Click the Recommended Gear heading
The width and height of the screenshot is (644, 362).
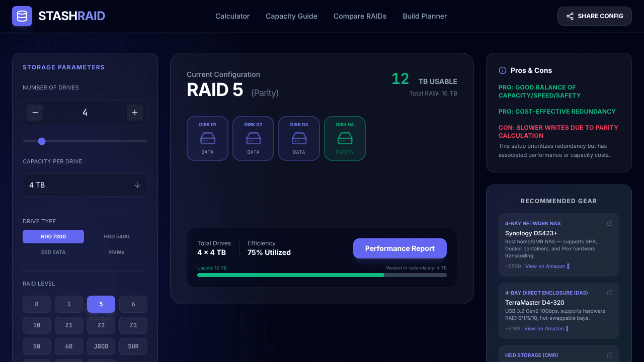tap(559, 201)
